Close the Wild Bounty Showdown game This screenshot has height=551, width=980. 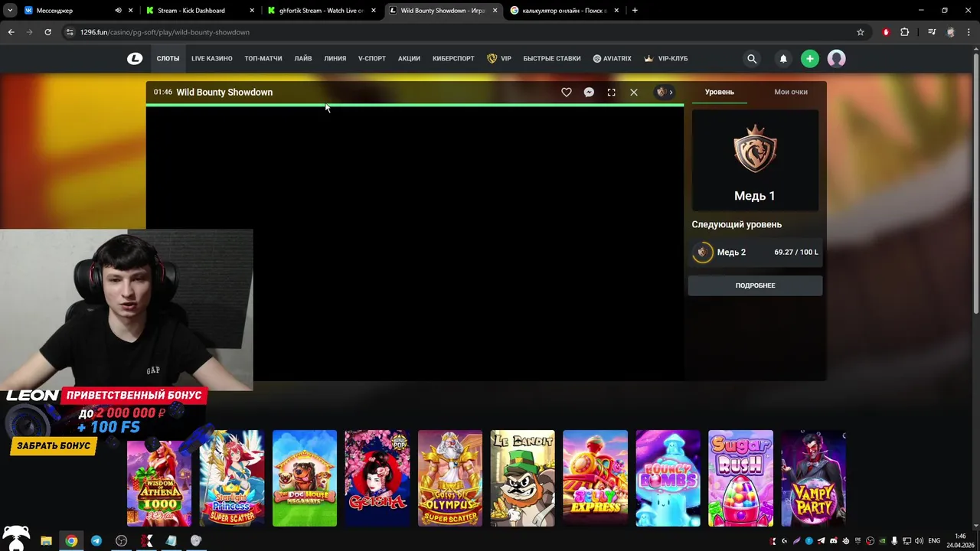click(x=634, y=92)
